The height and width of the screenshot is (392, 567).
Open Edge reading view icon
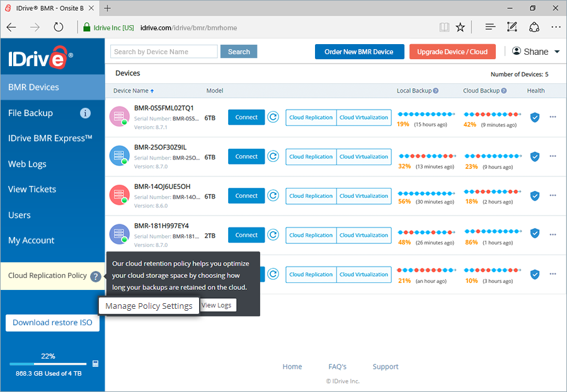pyautogui.click(x=444, y=27)
